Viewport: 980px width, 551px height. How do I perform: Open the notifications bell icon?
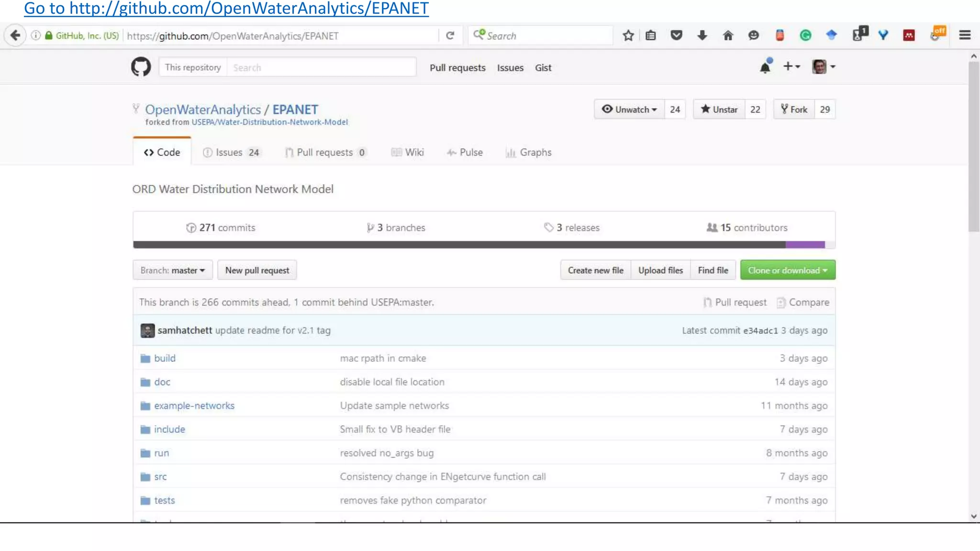click(x=765, y=67)
